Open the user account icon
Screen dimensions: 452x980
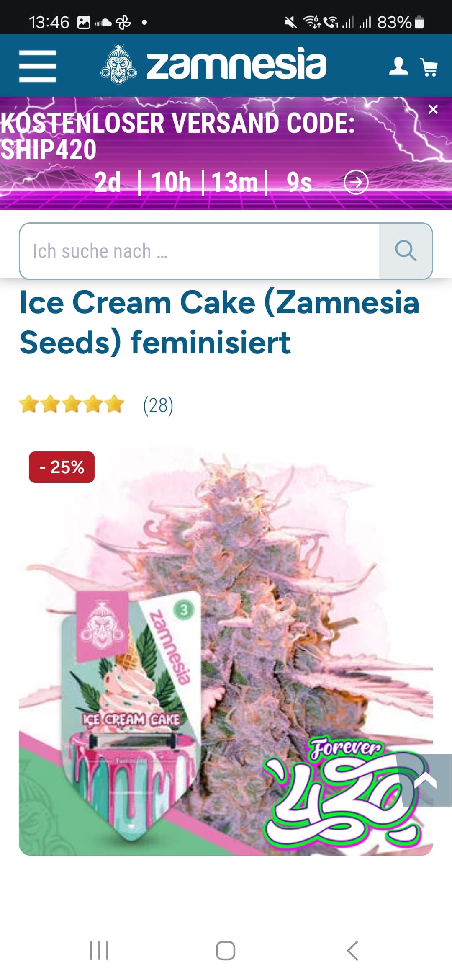pyautogui.click(x=398, y=66)
